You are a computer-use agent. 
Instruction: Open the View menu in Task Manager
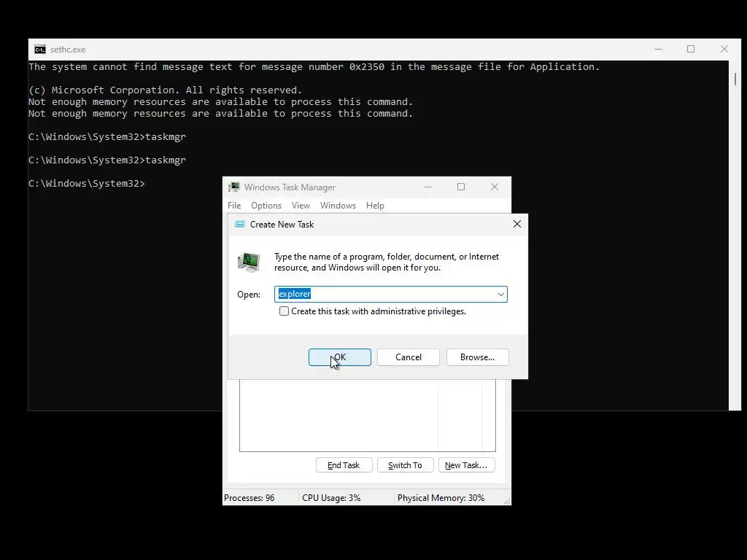[x=301, y=206]
